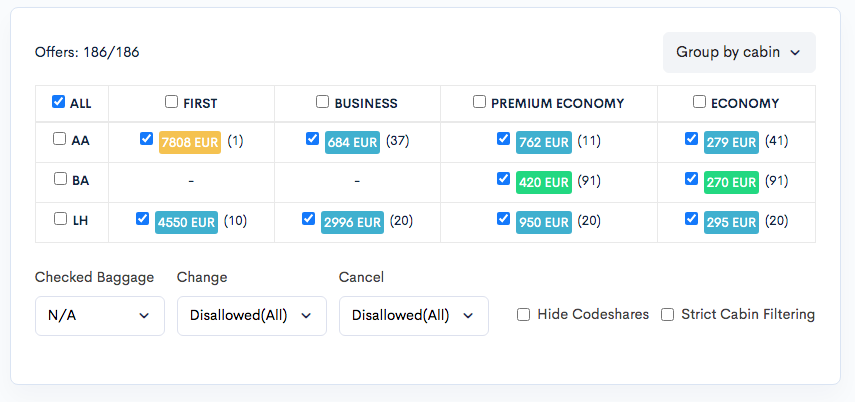The width and height of the screenshot is (855, 402).
Task: Uncheck the AA 684 EUR business offer
Action: coord(312,139)
